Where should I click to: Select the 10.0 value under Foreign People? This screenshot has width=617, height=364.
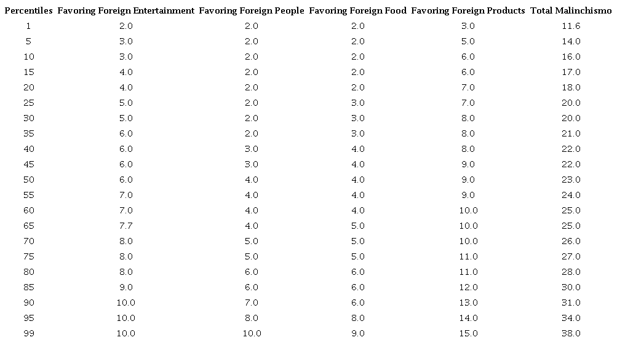pos(252,333)
